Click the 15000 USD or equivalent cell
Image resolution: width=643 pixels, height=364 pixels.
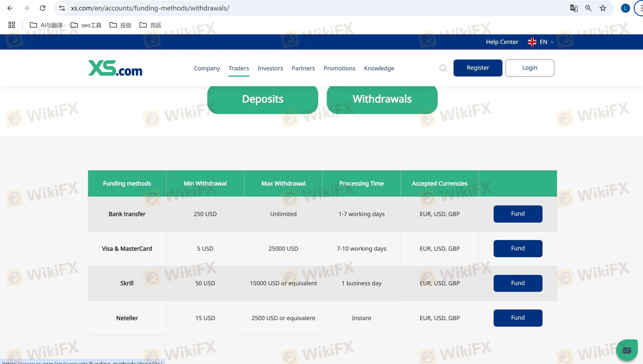283,283
